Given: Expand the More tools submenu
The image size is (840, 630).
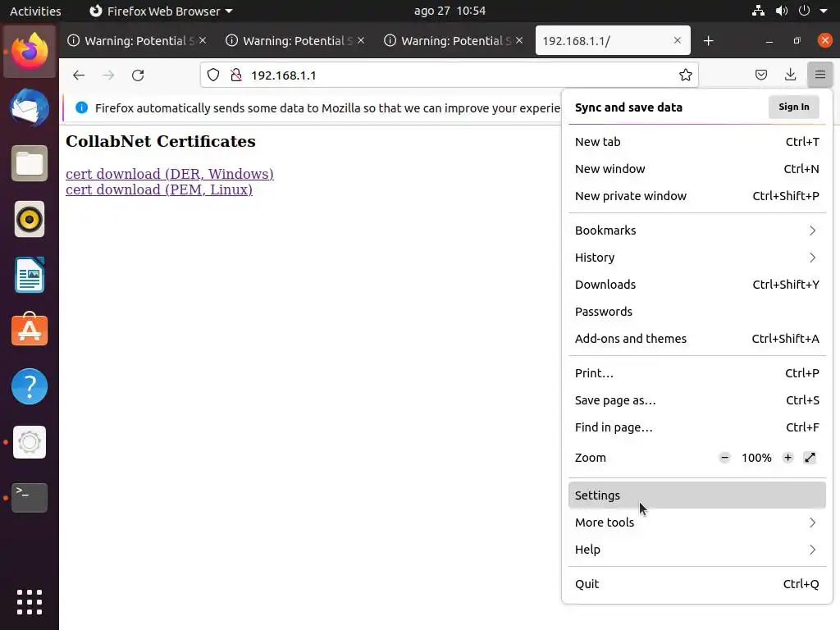Looking at the screenshot, I should [x=696, y=523].
